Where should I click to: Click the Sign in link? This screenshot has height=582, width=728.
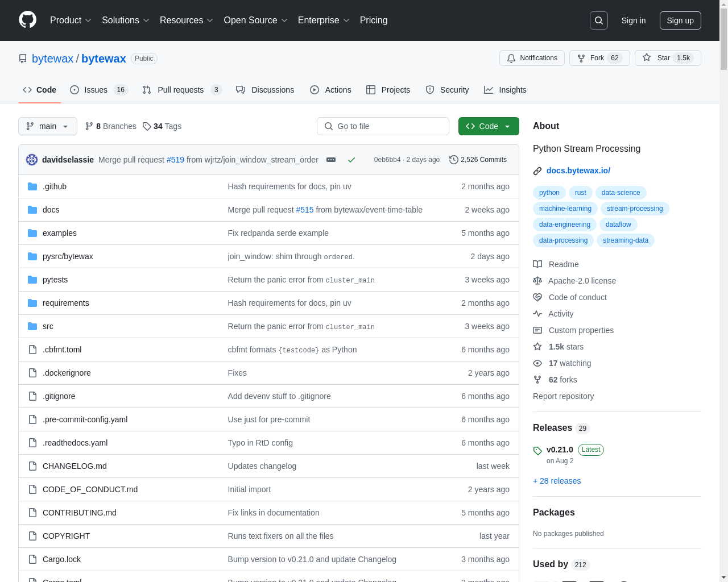point(634,20)
